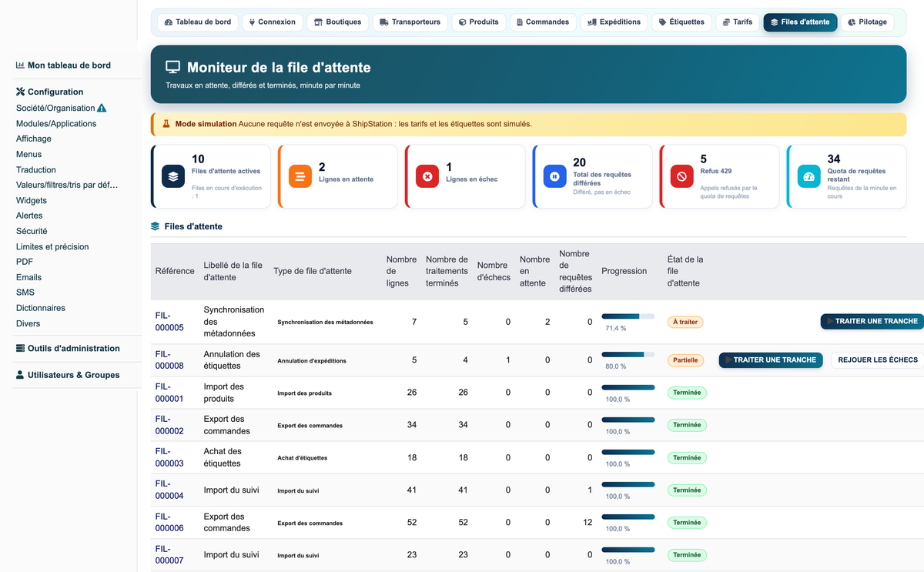This screenshot has width=924, height=572.
Task: Click the 80,0 % progress bar for FIL-000008
Action: tap(628, 354)
